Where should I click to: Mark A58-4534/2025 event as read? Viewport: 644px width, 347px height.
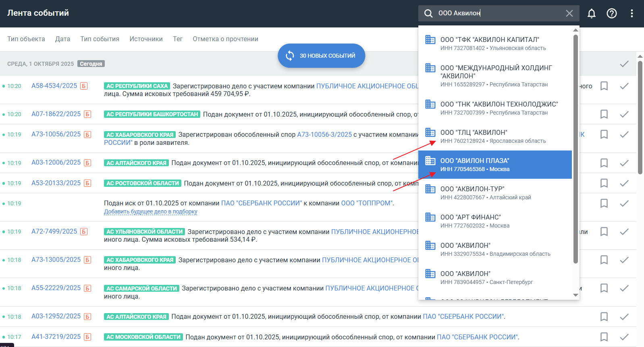[x=624, y=86]
